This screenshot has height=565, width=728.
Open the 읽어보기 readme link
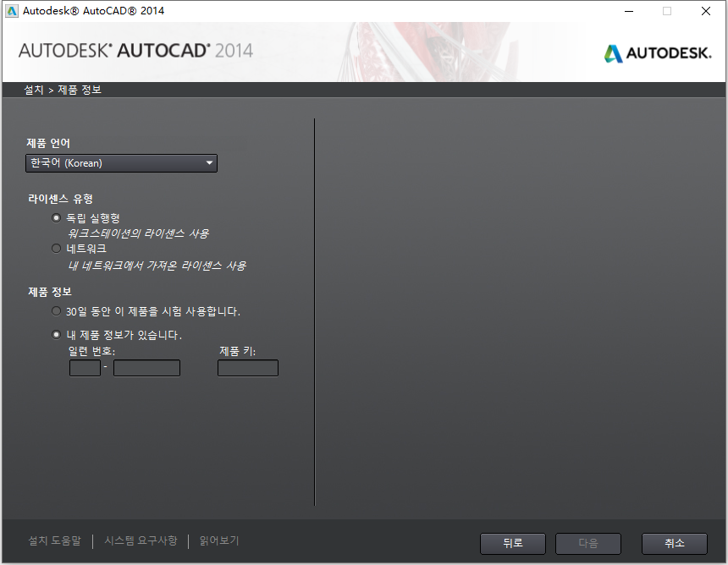click(x=219, y=540)
